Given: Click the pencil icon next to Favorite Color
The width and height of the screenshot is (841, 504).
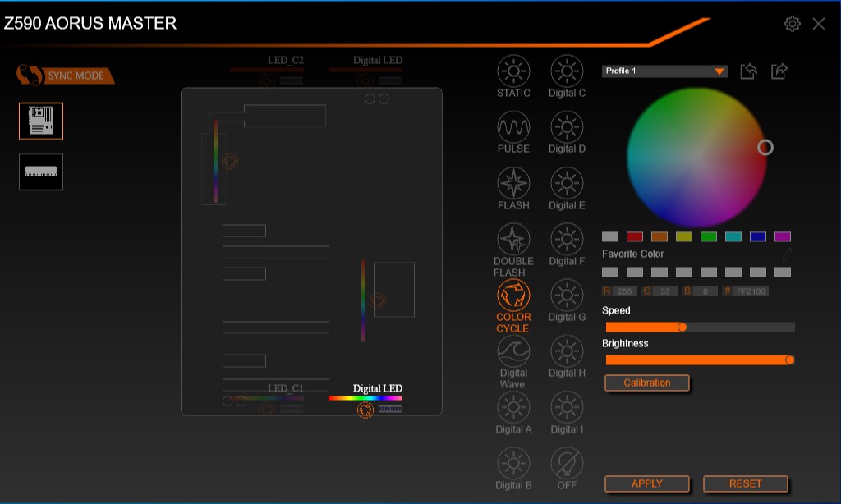Looking at the screenshot, I should pos(787,254).
